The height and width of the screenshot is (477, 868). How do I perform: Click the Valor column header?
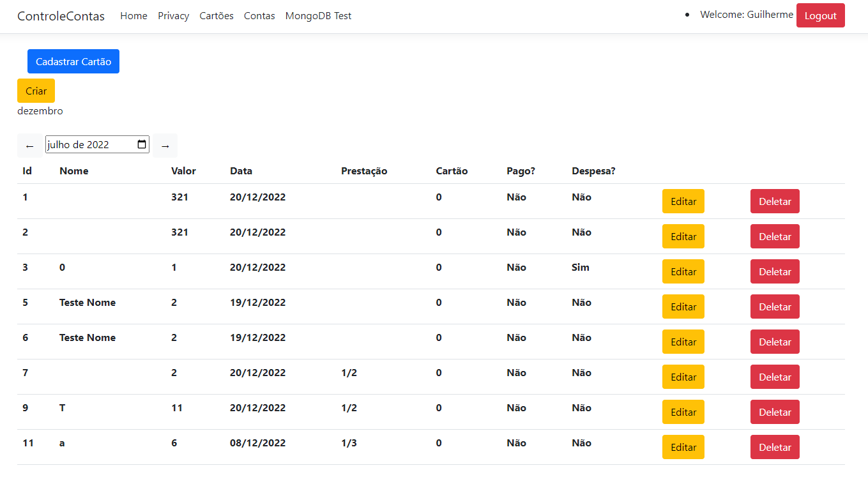pyautogui.click(x=183, y=171)
